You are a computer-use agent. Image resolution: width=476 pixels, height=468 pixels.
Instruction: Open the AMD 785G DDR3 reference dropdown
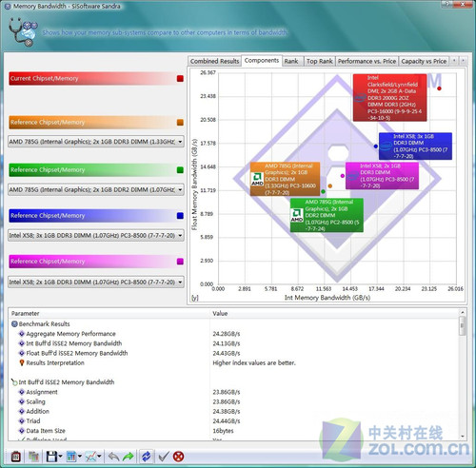[96, 142]
